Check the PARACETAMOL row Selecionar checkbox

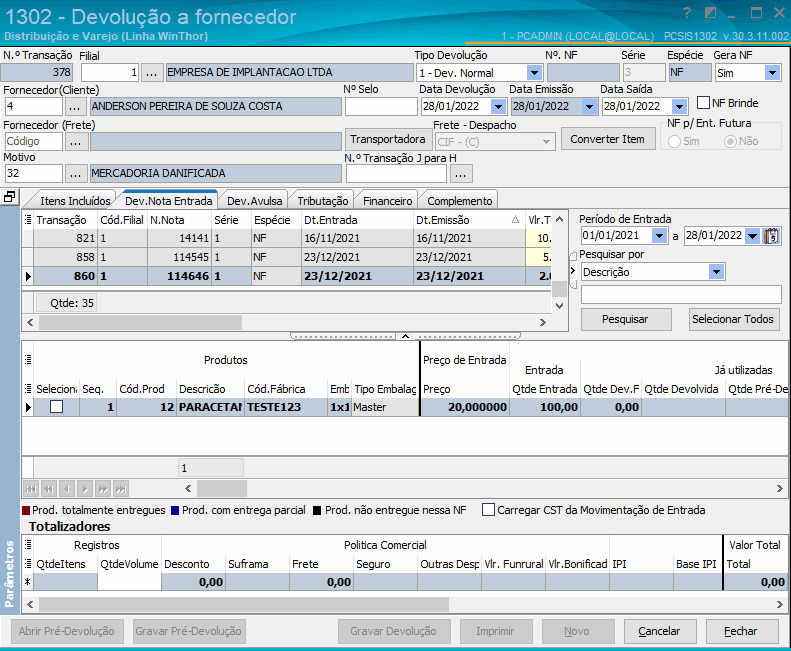pyautogui.click(x=56, y=407)
